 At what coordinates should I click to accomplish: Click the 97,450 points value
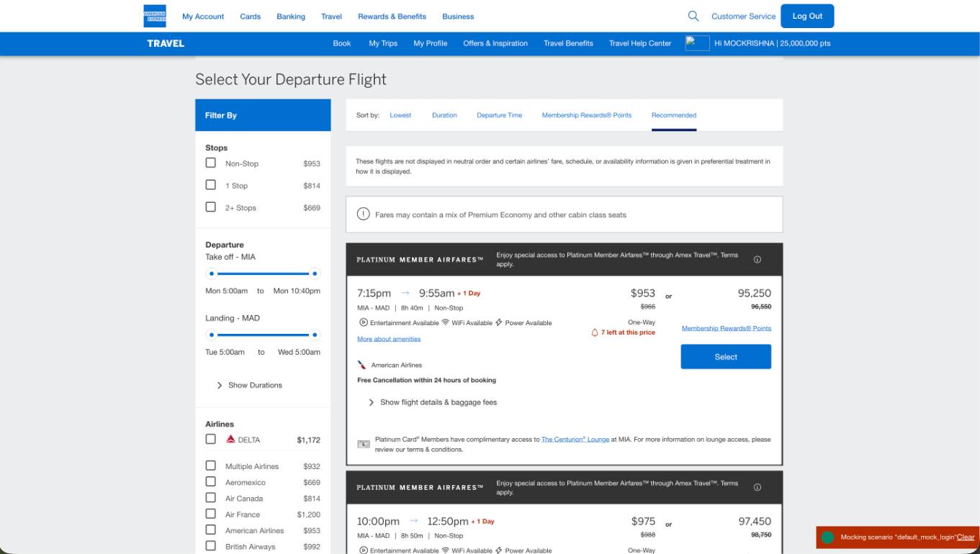[x=755, y=521]
